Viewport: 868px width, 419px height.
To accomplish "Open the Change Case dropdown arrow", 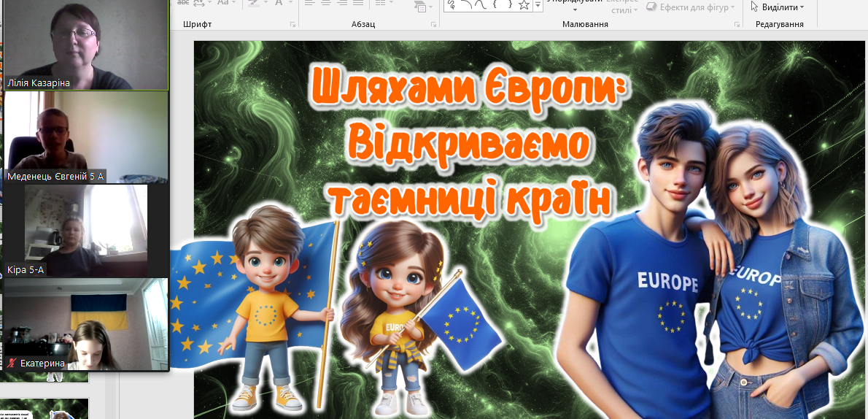I will (x=234, y=2).
